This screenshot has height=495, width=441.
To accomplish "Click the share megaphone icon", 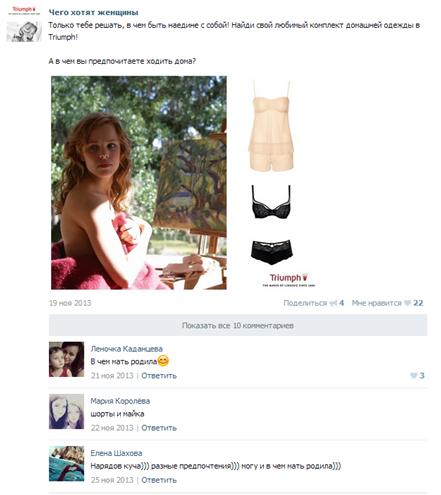I will pyautogui.click(x=333, y=303).
